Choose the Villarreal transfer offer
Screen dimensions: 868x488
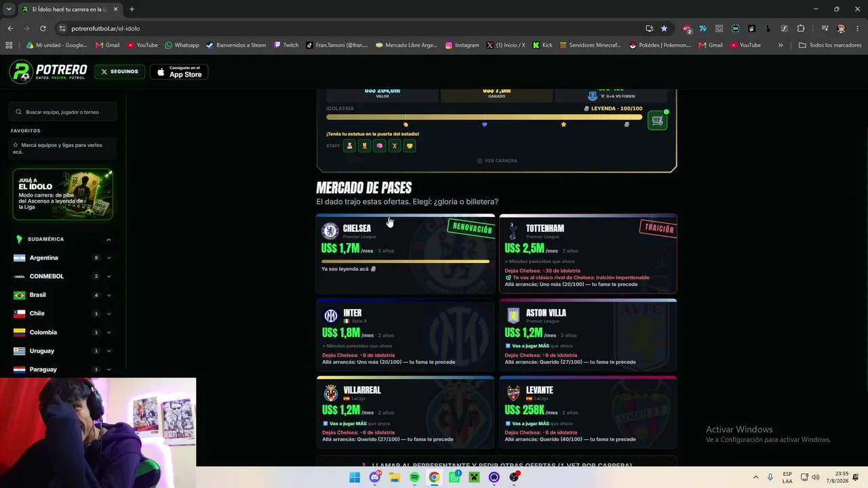click(x=406, y=412)
